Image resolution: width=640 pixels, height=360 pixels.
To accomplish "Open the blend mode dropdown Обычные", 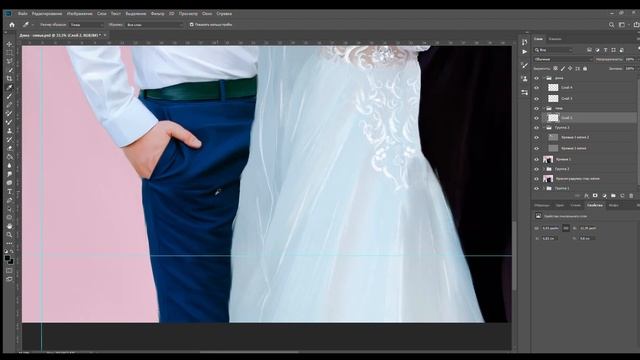I will coord(563,60).
